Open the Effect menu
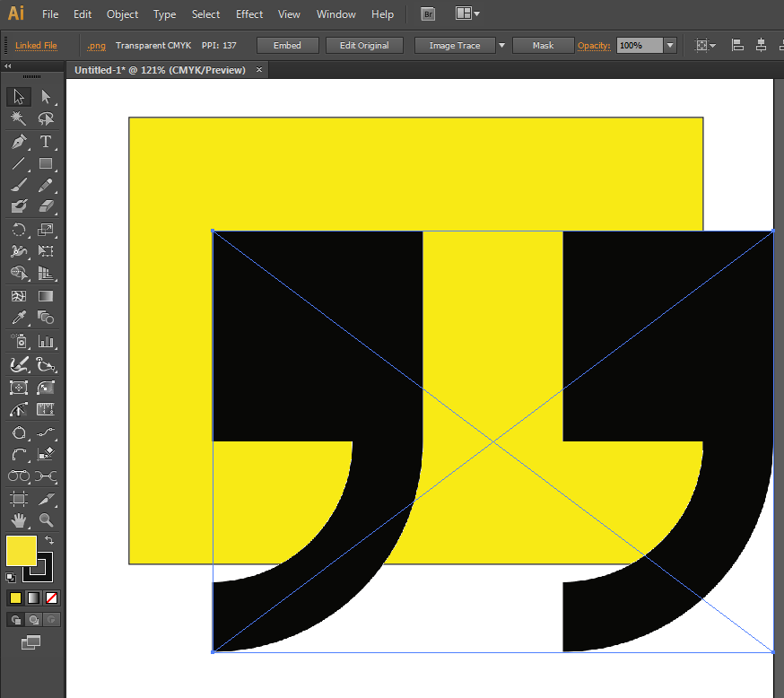 click(249, 14)
